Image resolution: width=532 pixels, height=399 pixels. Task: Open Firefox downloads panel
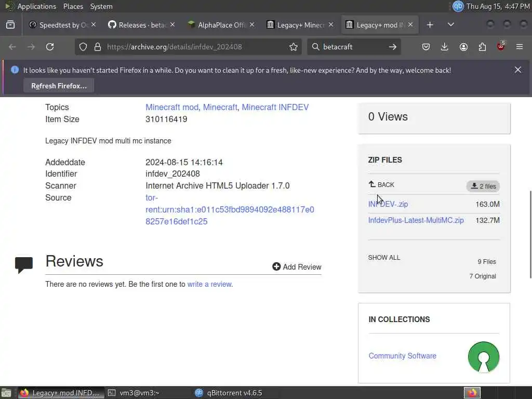[x=445, y=47]
